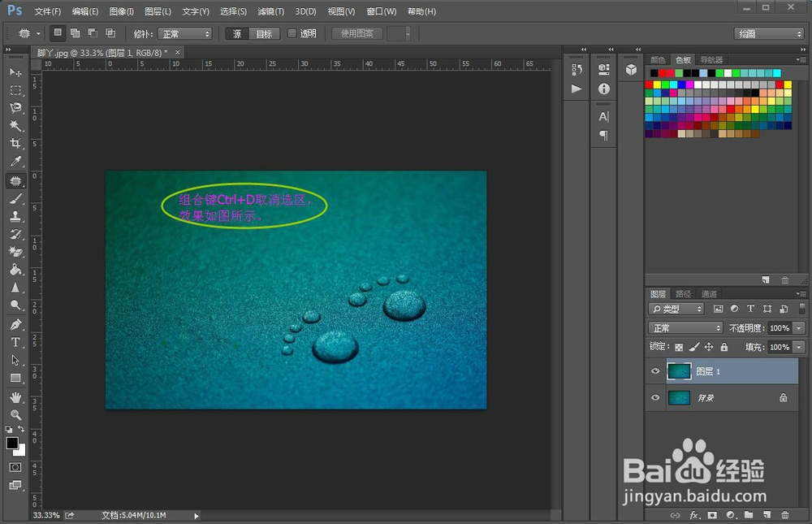
Task: Delete layer using Layers panel trash icon
Action: [x=785, y=515]
